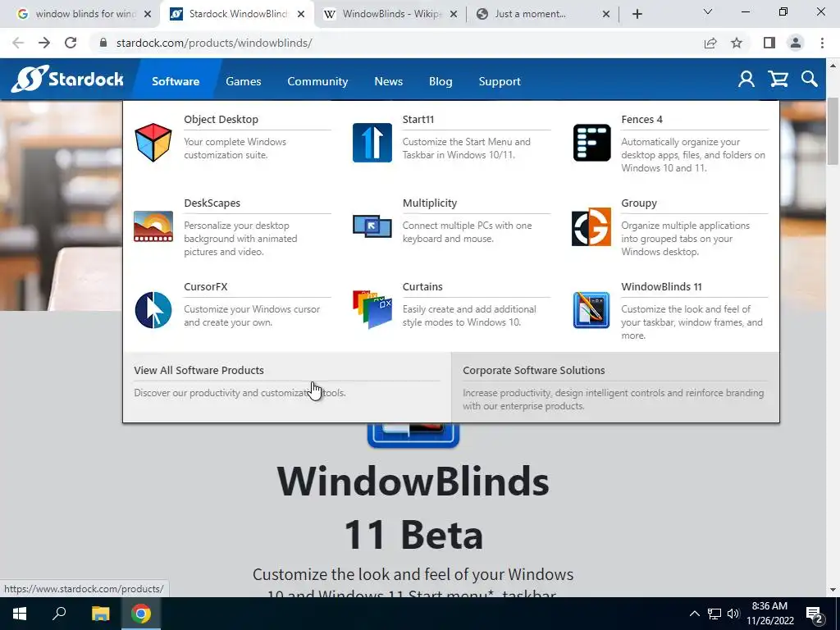Viewport: 840px width, 630px height.
Task: Click the page vertical scrollbar thumb
Action: tap(833, 131)
